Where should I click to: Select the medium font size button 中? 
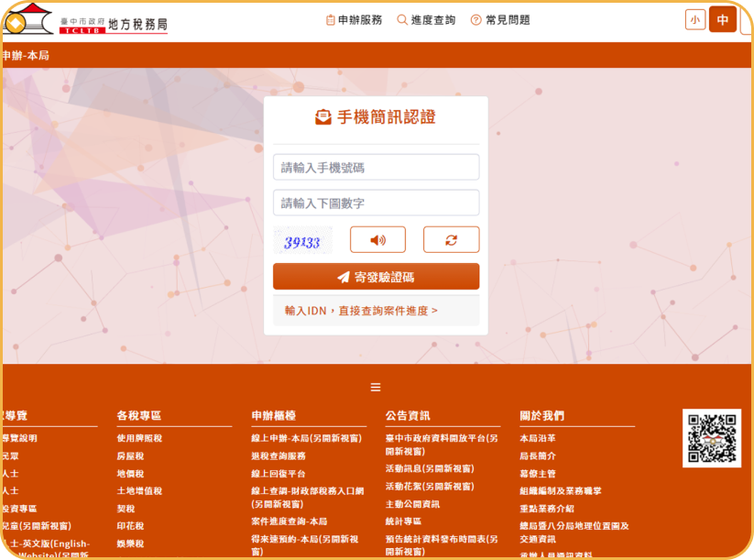pyautogui.click(x=723, y=20)
